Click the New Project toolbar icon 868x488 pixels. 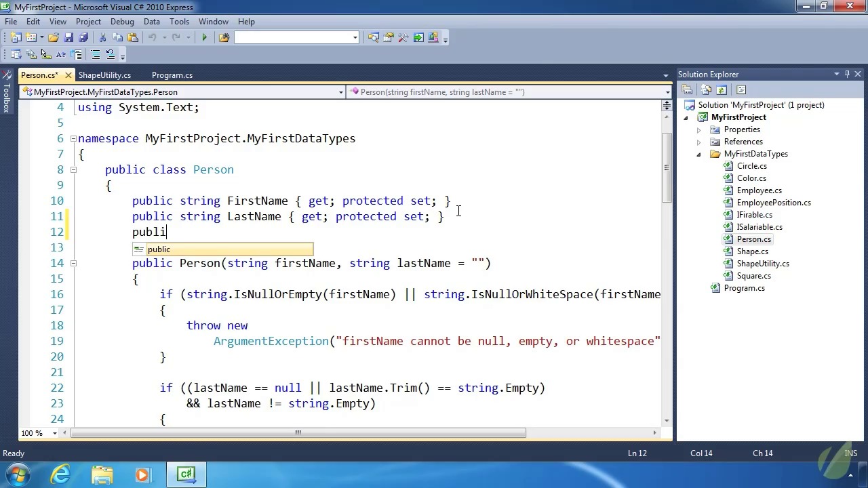[16, 38]
